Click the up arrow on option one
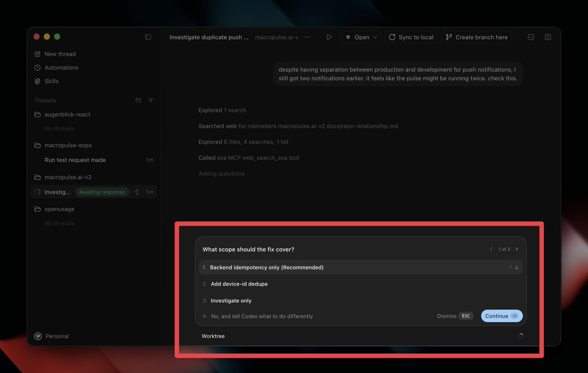588x373 pixels. tap(510, 268)
